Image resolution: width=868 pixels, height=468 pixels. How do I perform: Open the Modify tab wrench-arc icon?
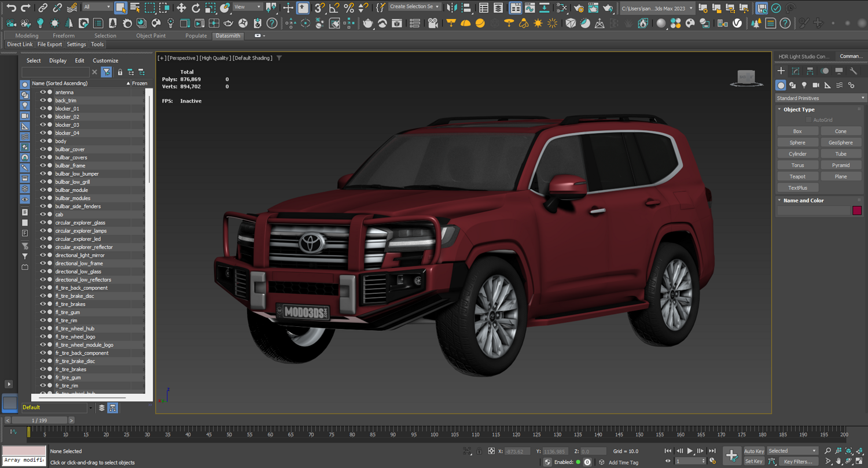[796, 71]
